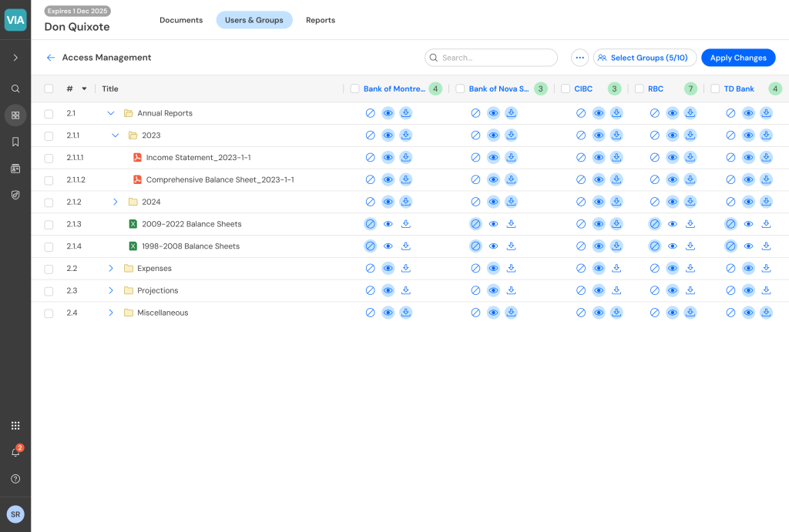Open the help question mark icon

(15, 479)
